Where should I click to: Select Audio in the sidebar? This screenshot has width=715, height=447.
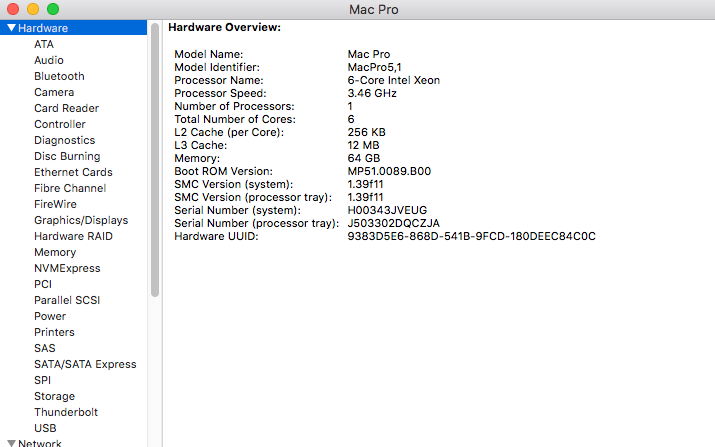coord(49,60)
